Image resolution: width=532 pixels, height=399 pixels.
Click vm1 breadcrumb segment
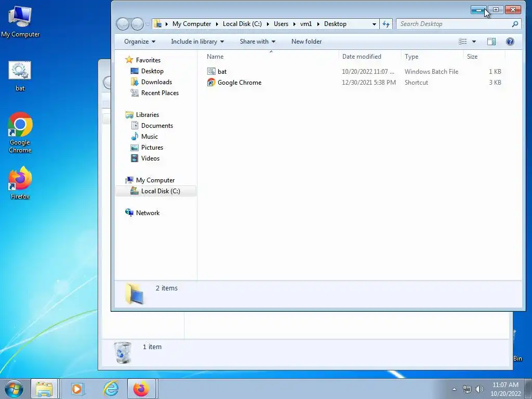click(305, 24)
